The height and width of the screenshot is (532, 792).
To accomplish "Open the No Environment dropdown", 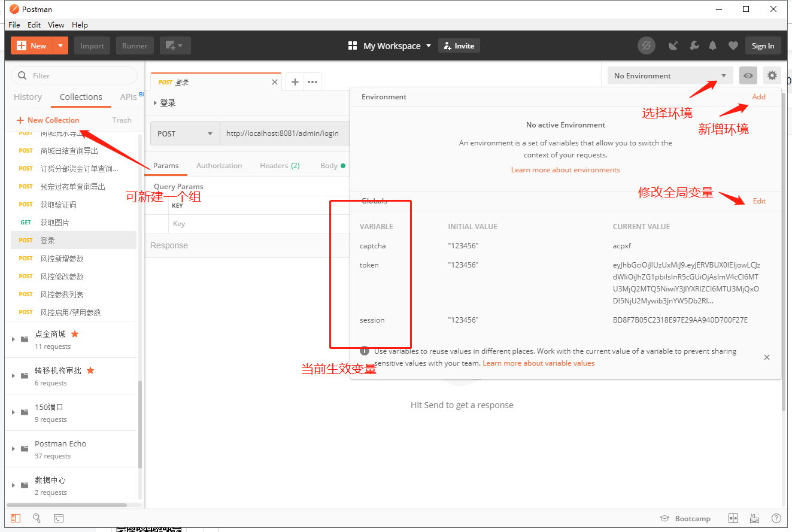I will click(669, 75).
